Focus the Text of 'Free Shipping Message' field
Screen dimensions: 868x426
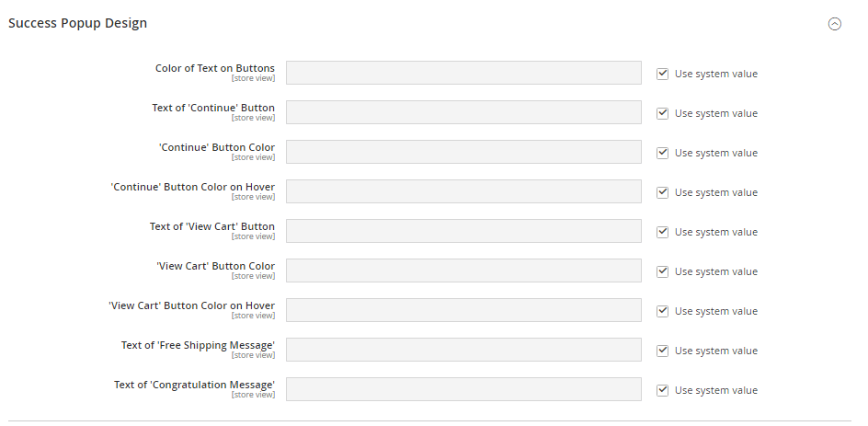point(463,350)
